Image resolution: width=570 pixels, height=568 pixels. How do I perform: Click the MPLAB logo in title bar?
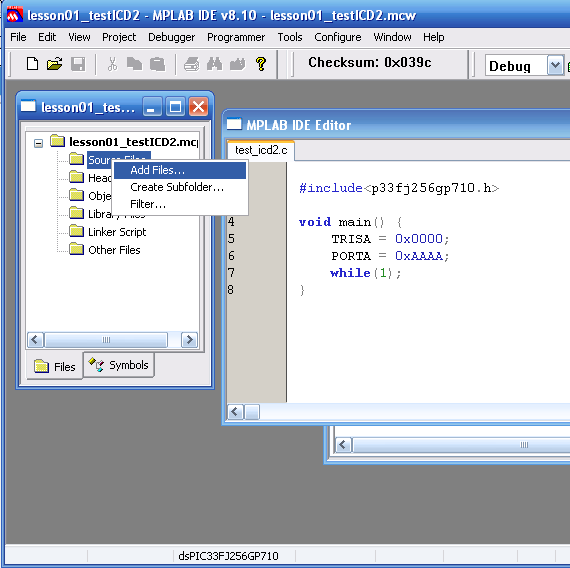pos(15,15)
